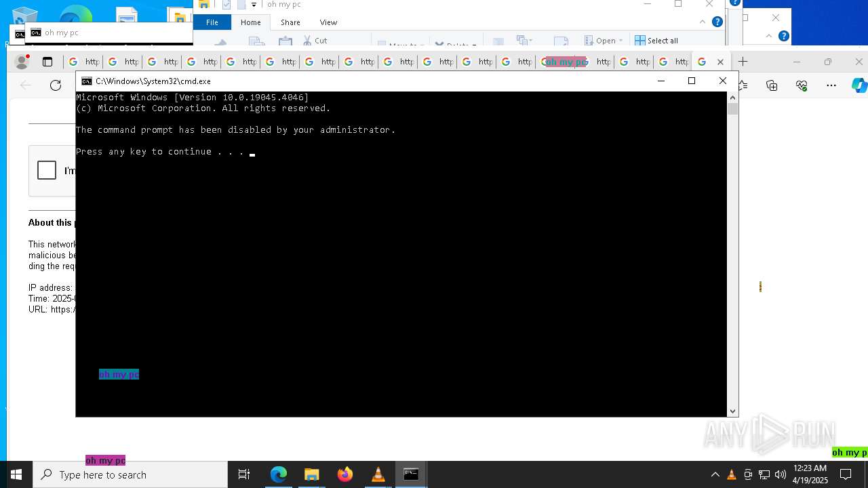
Task: Open Recycle Bin desktop icon
Action: (x=25, y=15)
